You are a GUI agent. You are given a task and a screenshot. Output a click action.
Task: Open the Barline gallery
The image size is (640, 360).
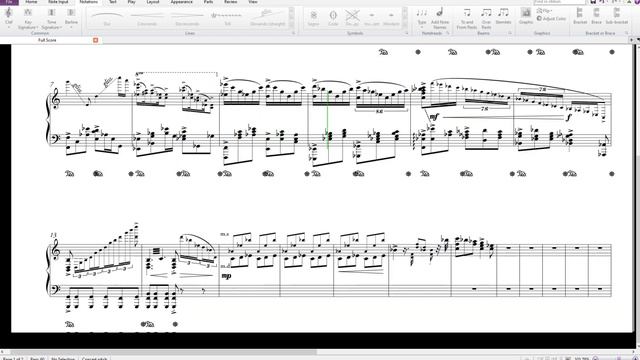[71, 18]
